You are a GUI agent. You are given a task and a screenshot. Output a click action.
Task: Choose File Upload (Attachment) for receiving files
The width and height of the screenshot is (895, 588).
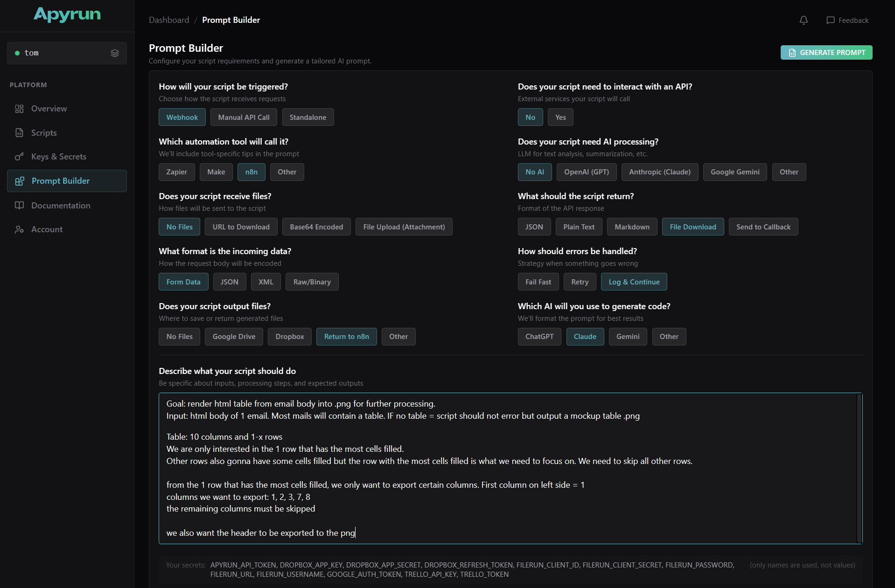pos(404,227)
